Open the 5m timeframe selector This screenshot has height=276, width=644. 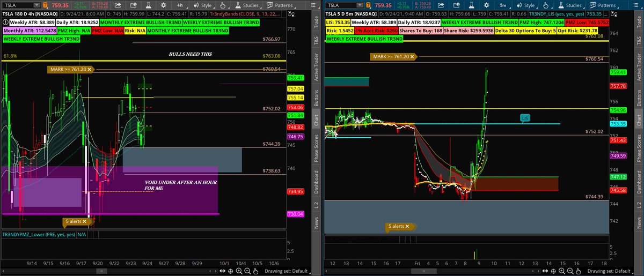pos(503,5)
